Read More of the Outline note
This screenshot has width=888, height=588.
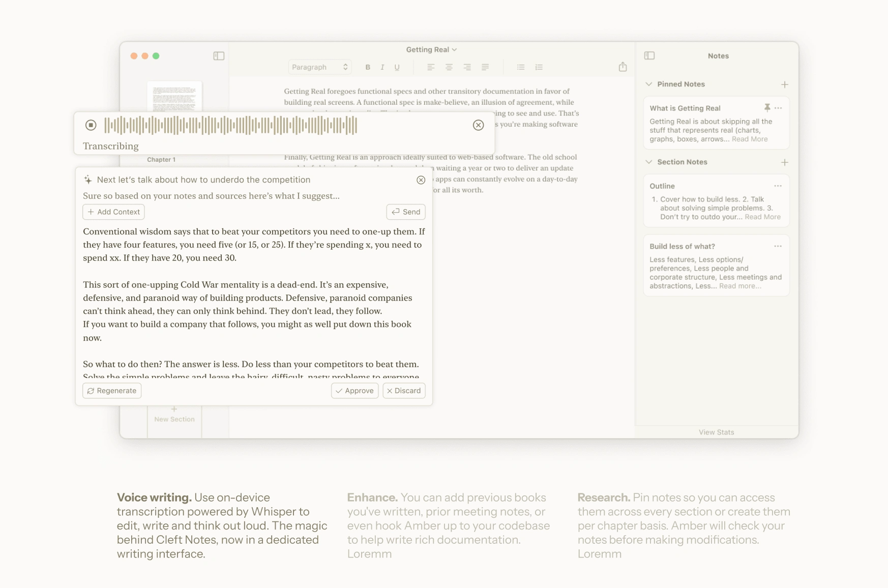point(762,217)
